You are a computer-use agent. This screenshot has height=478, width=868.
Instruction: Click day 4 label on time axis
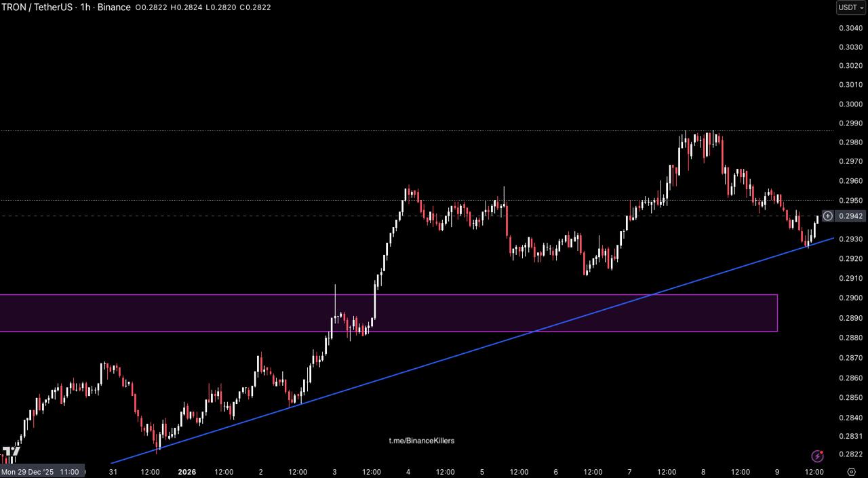(408, 472)
